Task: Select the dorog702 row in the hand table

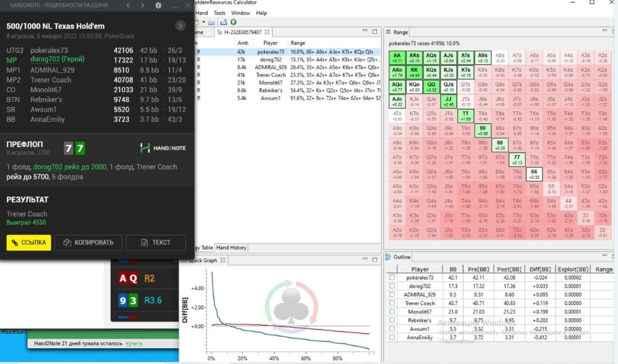Action: pos(288,59)
